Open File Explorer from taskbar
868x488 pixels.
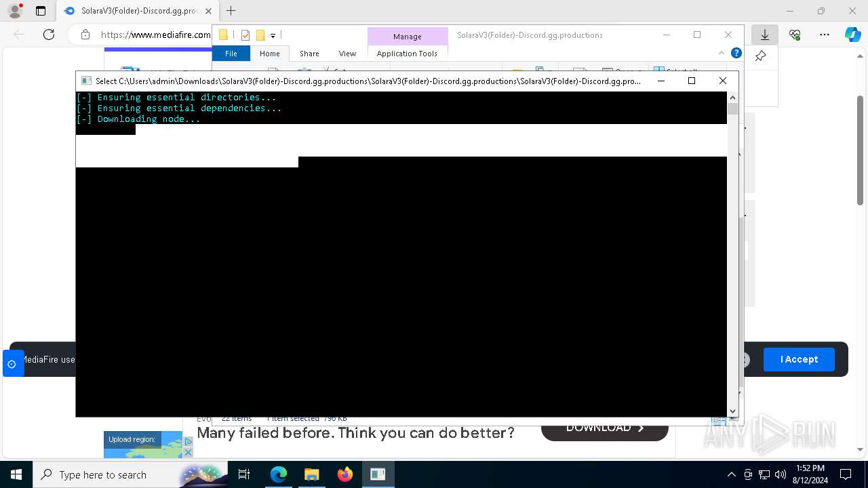(x=312, y=474)
